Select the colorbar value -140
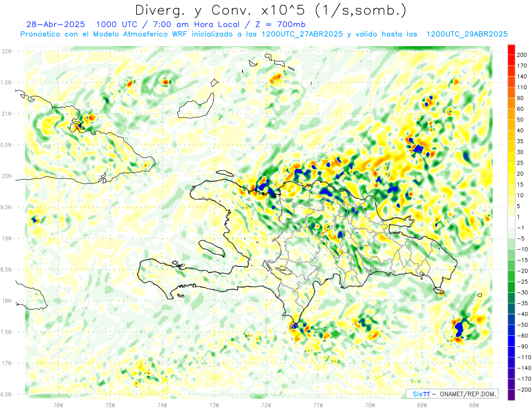The height and width of the screenshot is (411, 532). [523, 368]
